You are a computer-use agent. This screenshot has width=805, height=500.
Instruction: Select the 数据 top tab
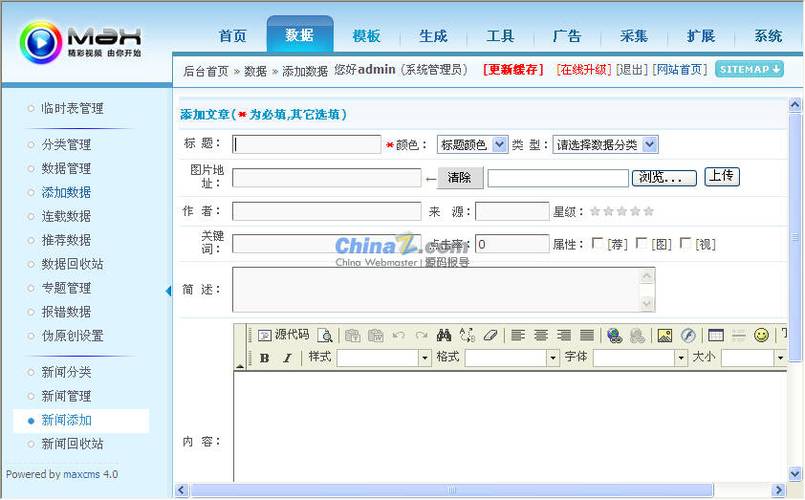click(x=300, y=35)
